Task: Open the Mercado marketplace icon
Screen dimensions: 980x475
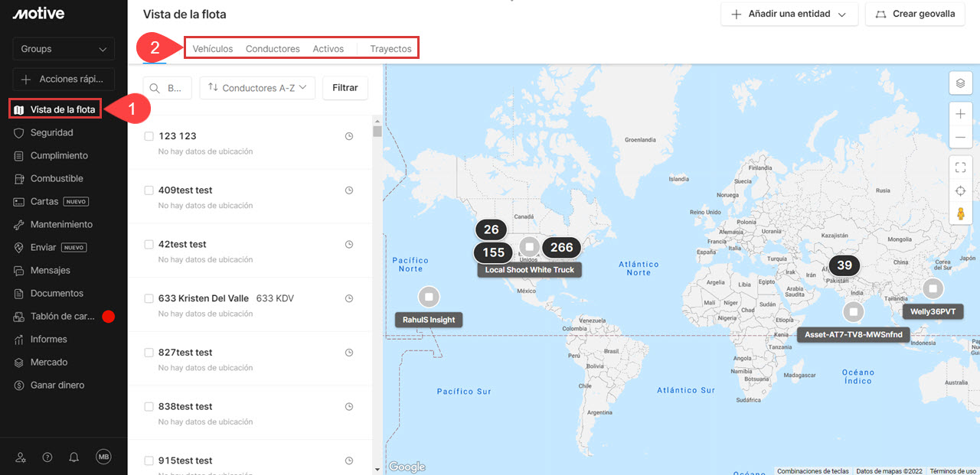Action: click(19, 362)
